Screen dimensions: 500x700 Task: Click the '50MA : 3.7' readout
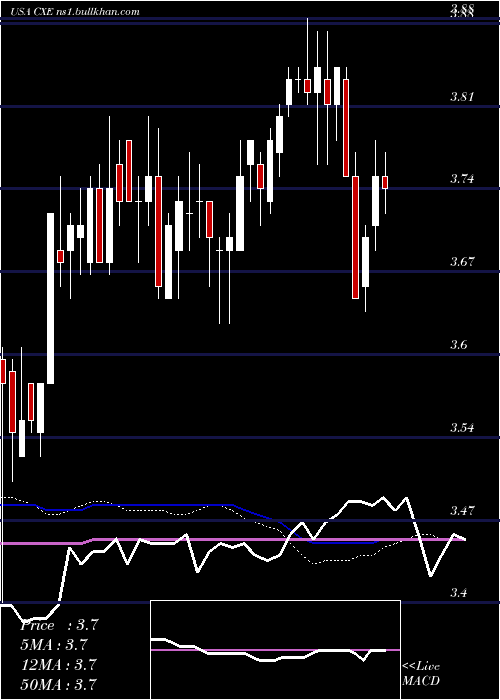pos(59,684)
